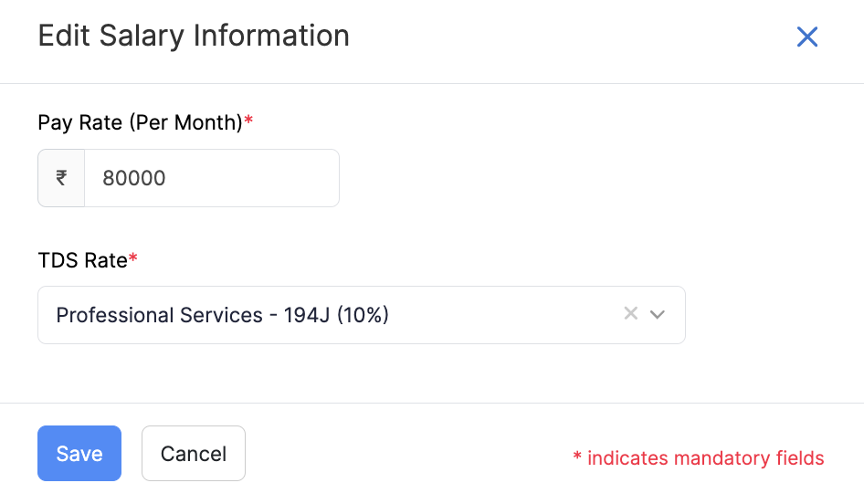
Task: Select the 80000 value text
Action: 134,178
